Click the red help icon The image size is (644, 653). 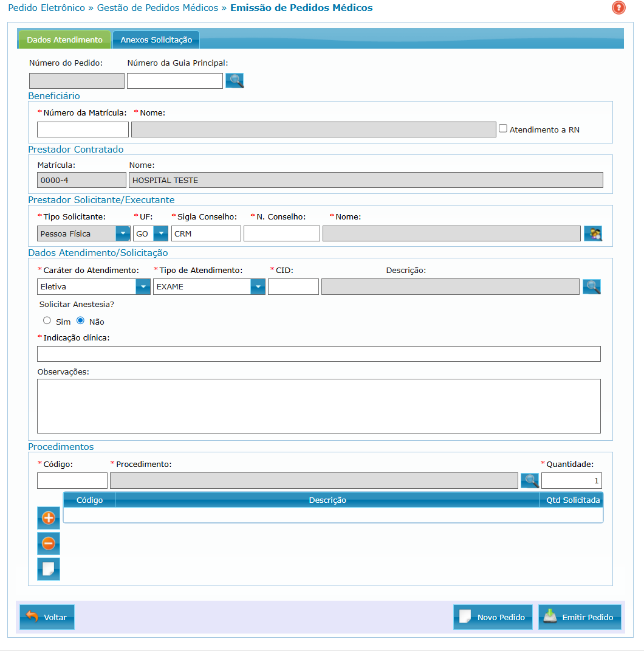pyautogui.click(x=618, y=8)
